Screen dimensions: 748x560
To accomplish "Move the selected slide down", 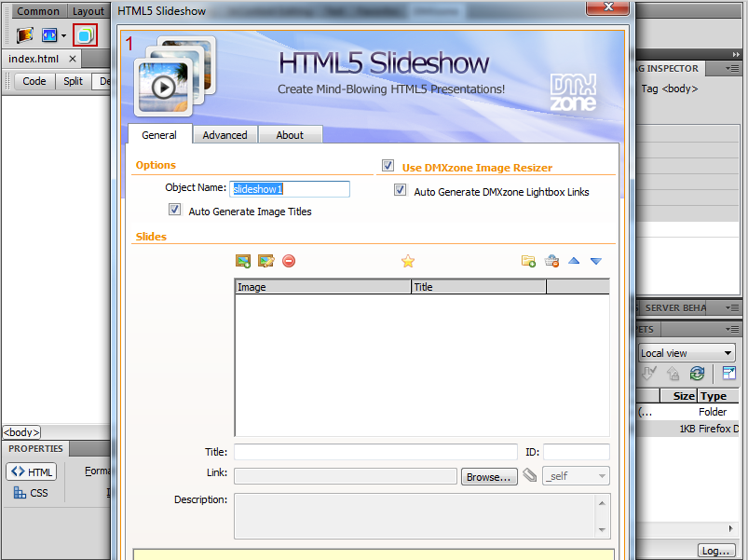I will tap(596, 261).
